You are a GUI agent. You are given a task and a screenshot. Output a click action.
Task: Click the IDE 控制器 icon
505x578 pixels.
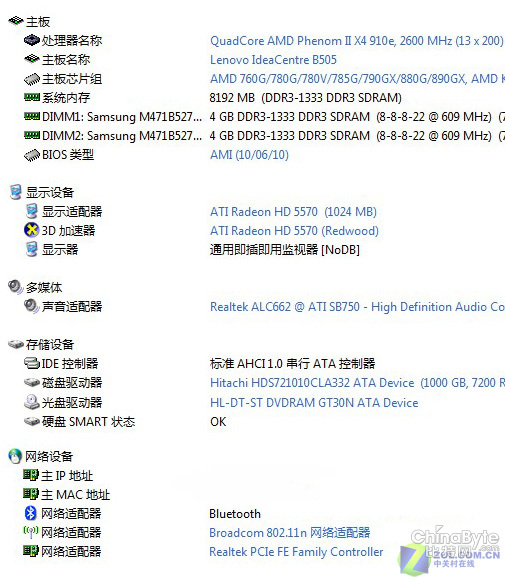[32, 363]
